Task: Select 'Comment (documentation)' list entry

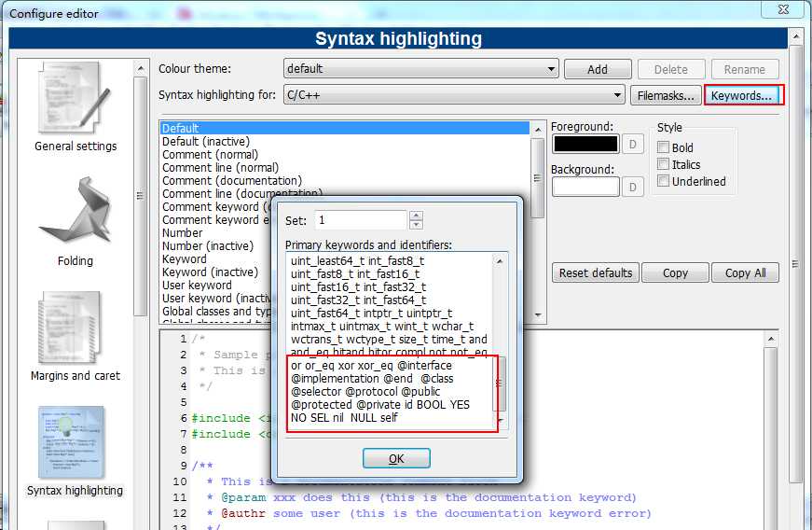Action: click(345, 180)
